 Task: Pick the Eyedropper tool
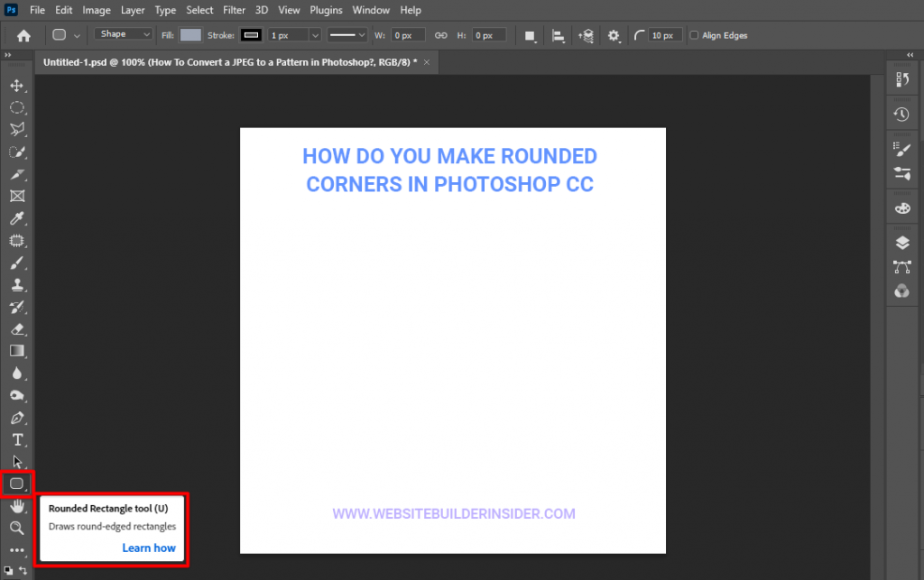point(16,218)
